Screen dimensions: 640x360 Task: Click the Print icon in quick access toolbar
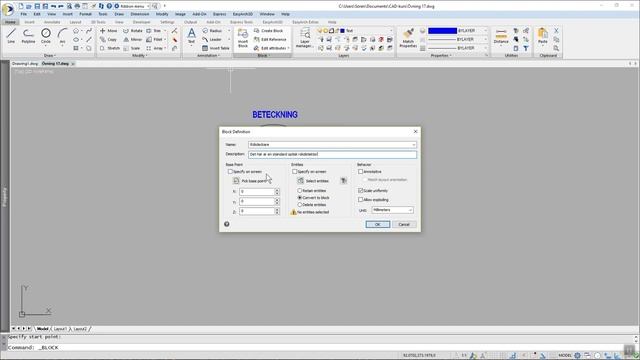click(x=77, y=6)
